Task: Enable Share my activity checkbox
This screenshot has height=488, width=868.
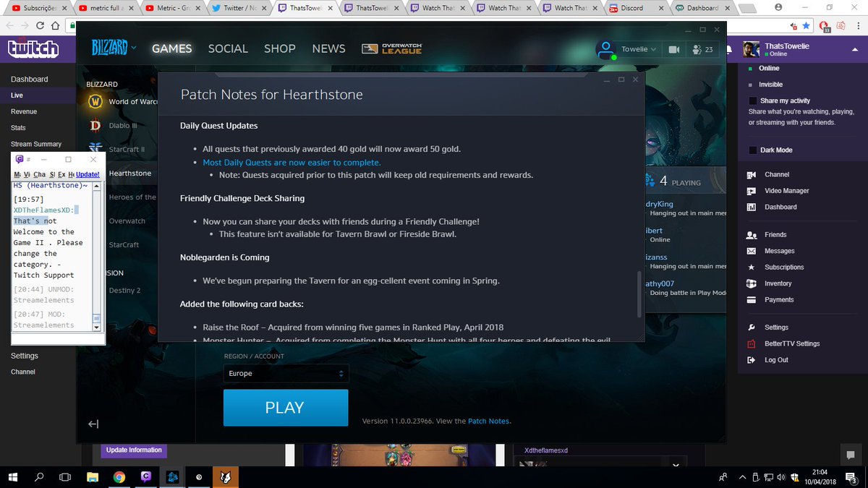Action: click(753, 100)
